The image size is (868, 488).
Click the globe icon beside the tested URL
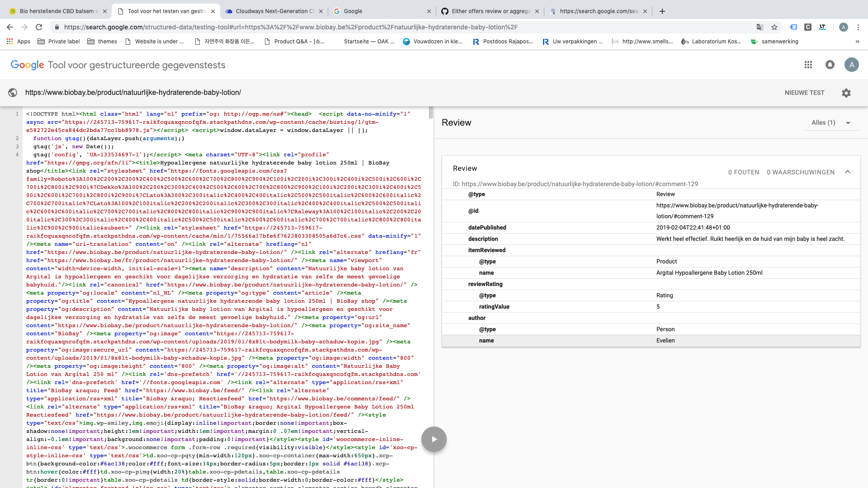13,93
